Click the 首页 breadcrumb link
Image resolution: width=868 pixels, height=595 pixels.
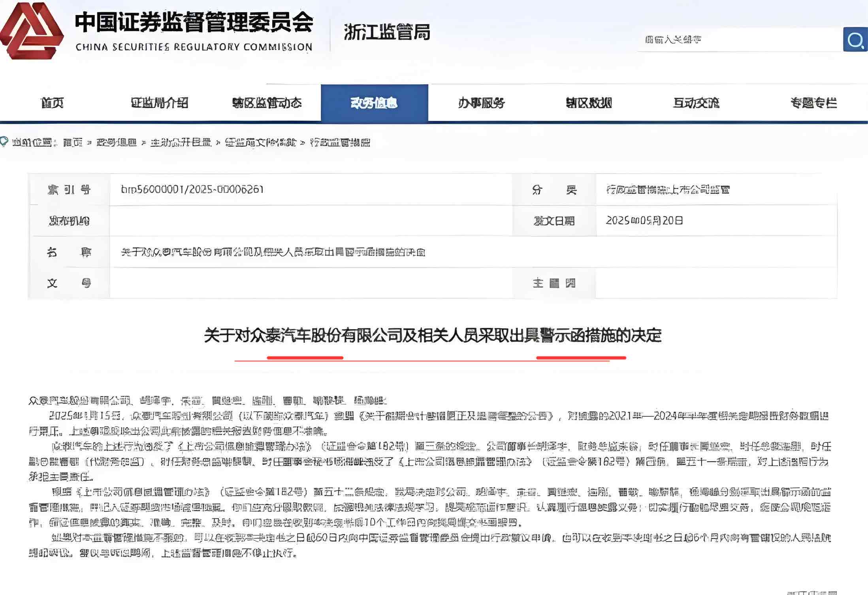(x=73, y=142)
